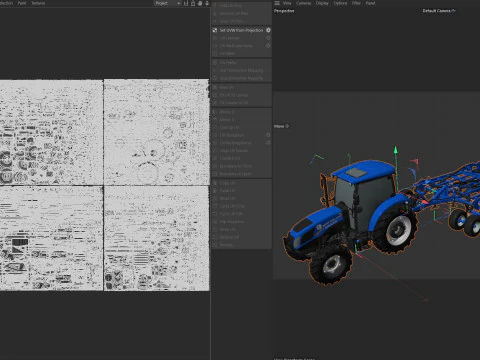Open the Cameras menu
Viewport: 480px width, 360px height.
pyautogui.click(x=303, y=3)
